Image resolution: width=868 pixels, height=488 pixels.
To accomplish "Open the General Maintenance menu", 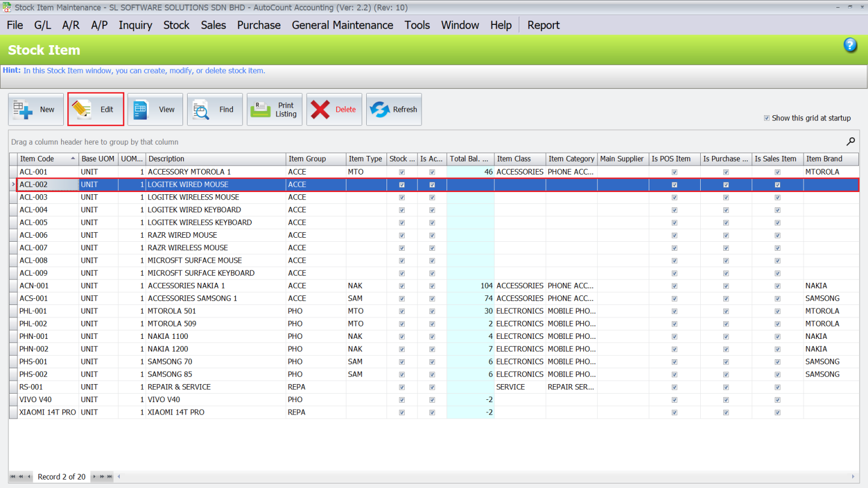I will click(x=342, y=25).
